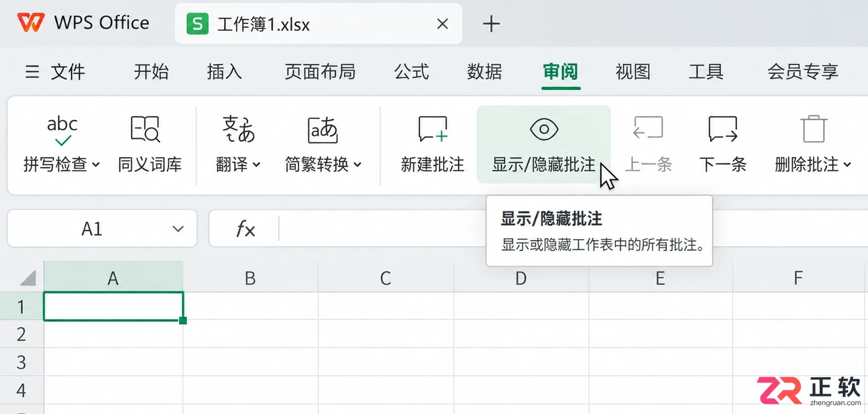
Task: Expand the 简繁转换 dropdown
Action: [x=357, y=165]
